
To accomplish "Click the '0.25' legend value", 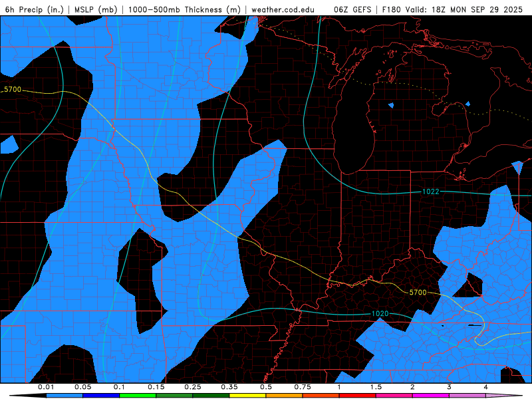I will coord(193,387).
